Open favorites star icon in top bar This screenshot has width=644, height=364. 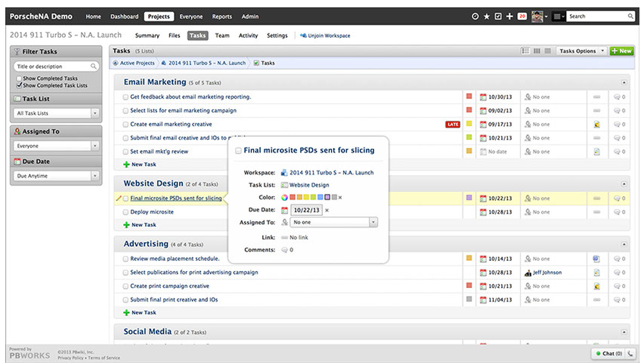click(486, 17)
